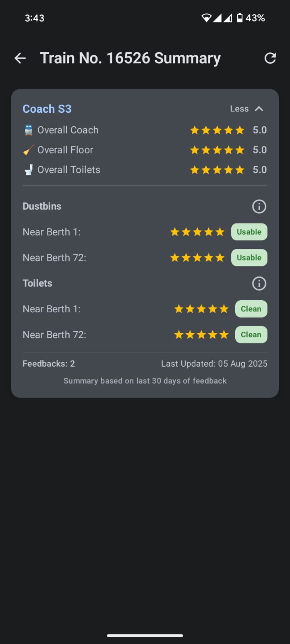This screenshot has height=644, width=290.
Task: Click the back arrow to leave summary
Action: tap(20, 58)
